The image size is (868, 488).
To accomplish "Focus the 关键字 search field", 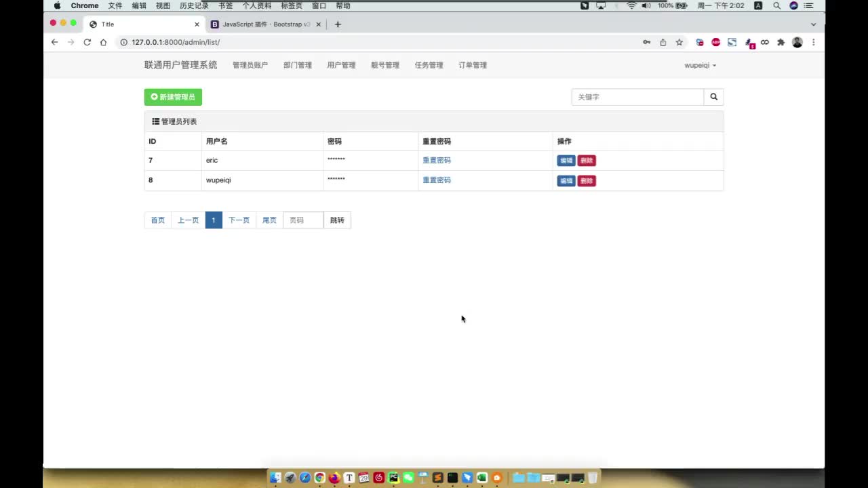I will click(637, 97).
